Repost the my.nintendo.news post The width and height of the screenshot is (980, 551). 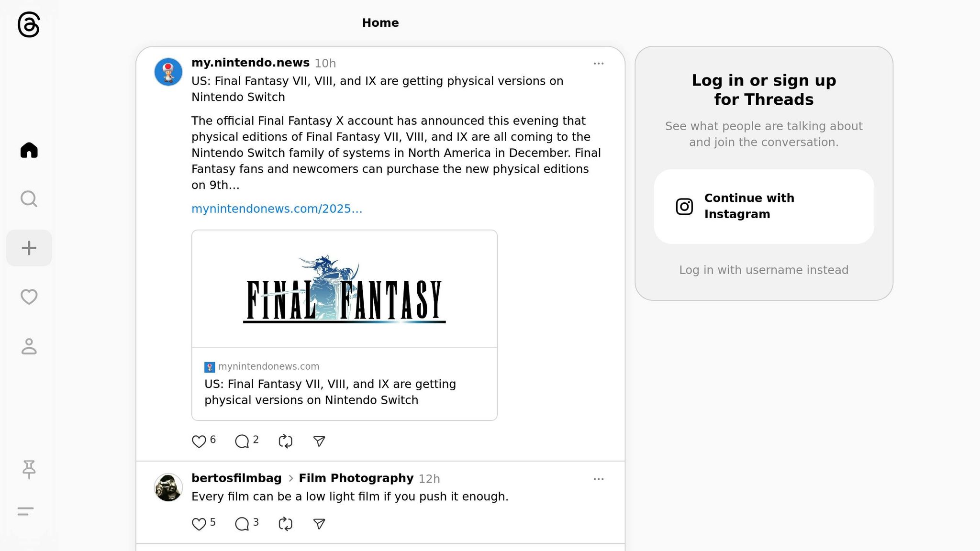(285, 441)
